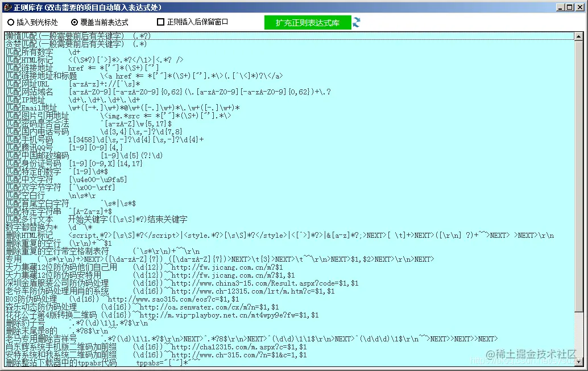Select the 匹配网站域名 row
The width and height of the screenshot is (588, 371).
coord(289,92)
